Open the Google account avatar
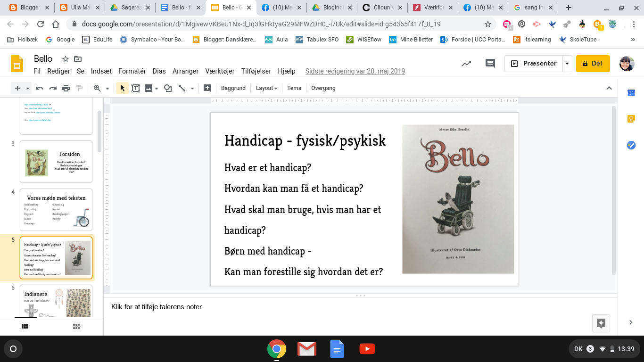 click(x=627, y=64)
